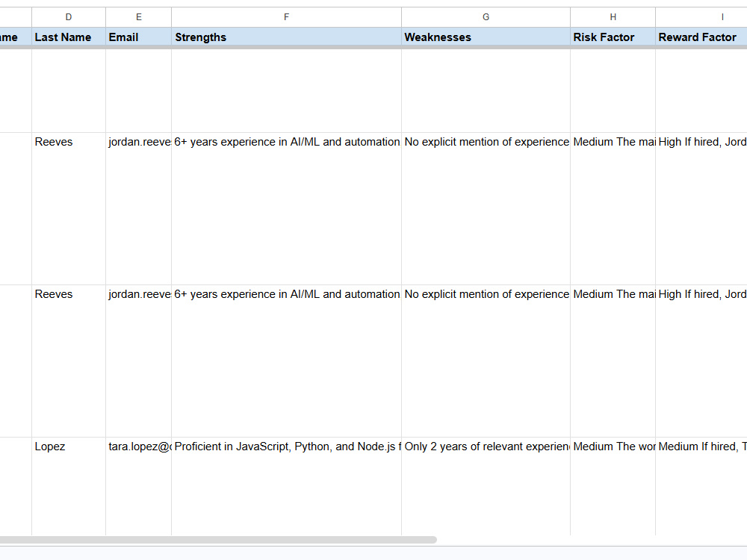Select column I header

701,17
